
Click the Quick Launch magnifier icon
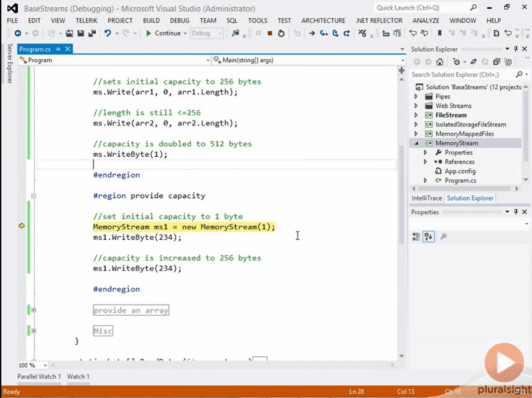(473, 7)
